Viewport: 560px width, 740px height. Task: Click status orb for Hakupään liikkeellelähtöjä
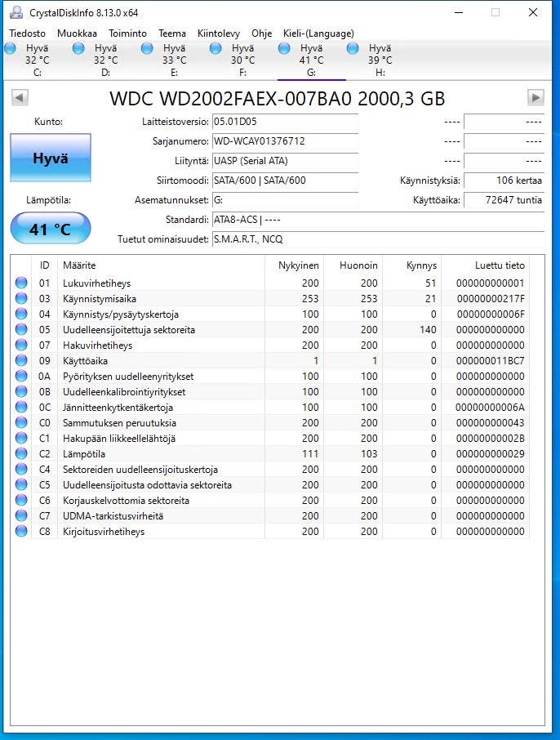(x=21, y=438)
